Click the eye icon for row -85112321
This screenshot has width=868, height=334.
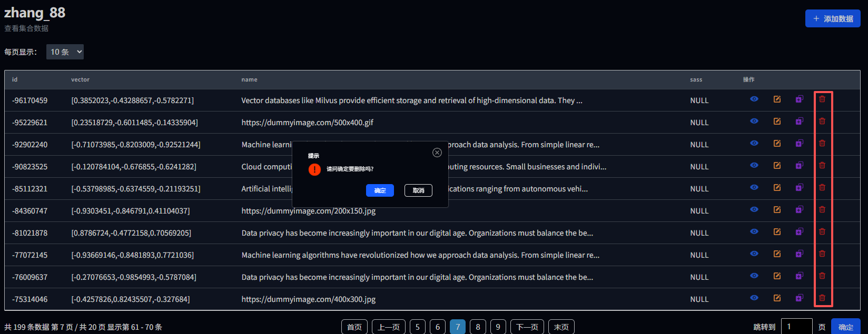tap(754, 188)
